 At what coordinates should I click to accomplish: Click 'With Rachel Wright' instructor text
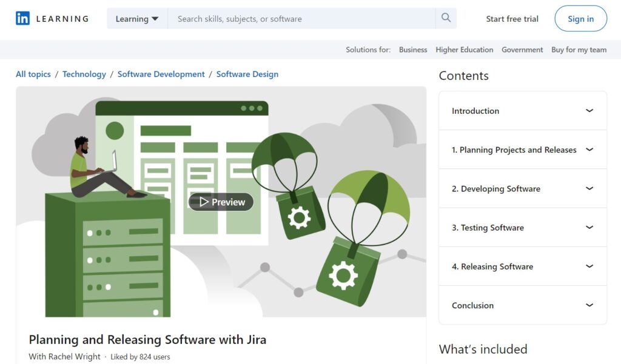[x=64, y=357]
